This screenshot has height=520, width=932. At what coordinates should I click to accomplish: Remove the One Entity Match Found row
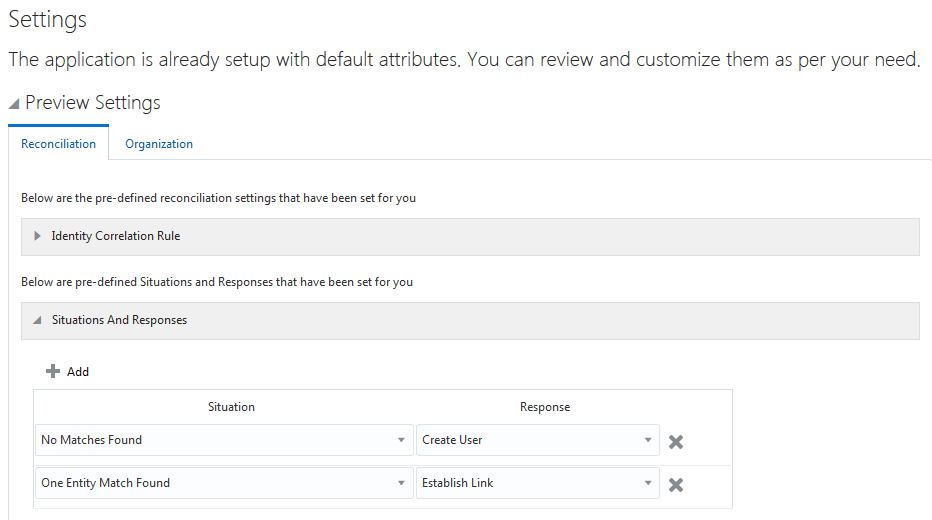pyautogui.click(x=676, y=484)
